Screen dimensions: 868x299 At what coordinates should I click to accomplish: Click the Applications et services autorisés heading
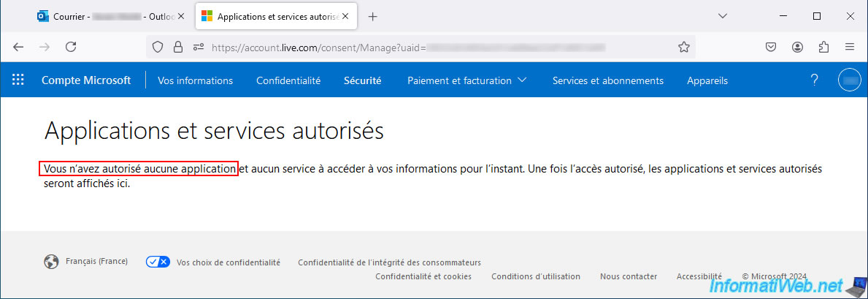pos(214,132)
